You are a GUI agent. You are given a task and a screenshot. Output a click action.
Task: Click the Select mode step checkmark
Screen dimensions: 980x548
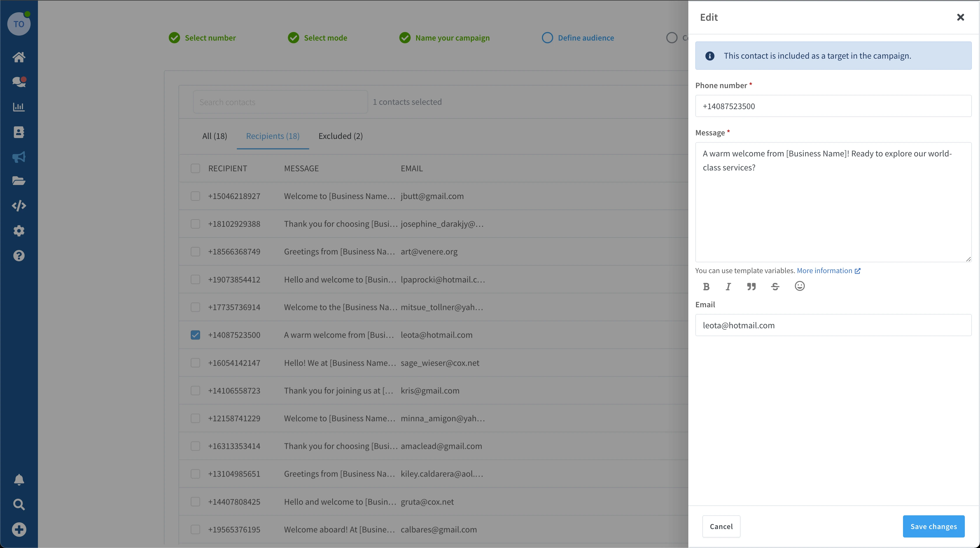point(293,38)
